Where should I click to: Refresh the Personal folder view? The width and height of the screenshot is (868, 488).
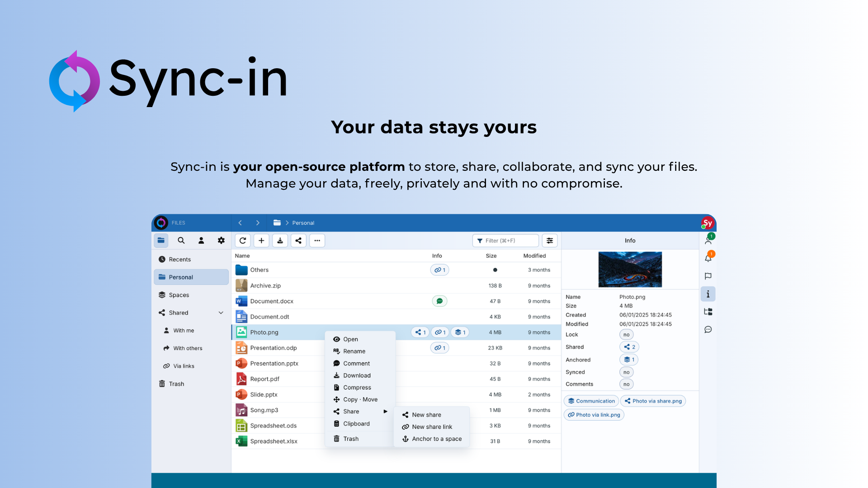(x=243, y=240)
